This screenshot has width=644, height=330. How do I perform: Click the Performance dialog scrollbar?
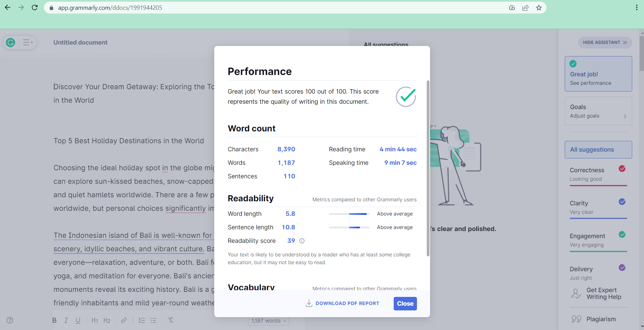click(428, 168)
